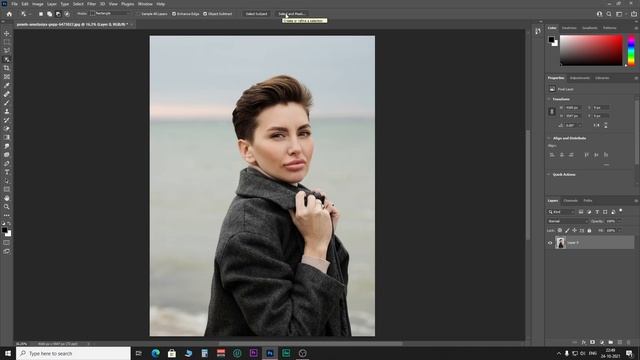Select the Frame tool

7,77
